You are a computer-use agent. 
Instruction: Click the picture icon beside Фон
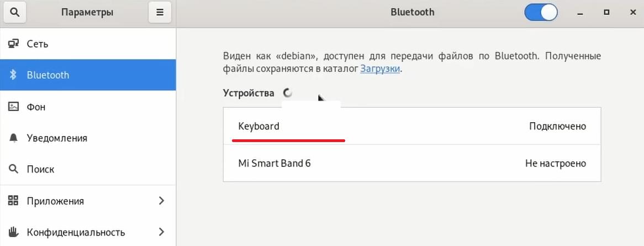(x=14, y=107)
